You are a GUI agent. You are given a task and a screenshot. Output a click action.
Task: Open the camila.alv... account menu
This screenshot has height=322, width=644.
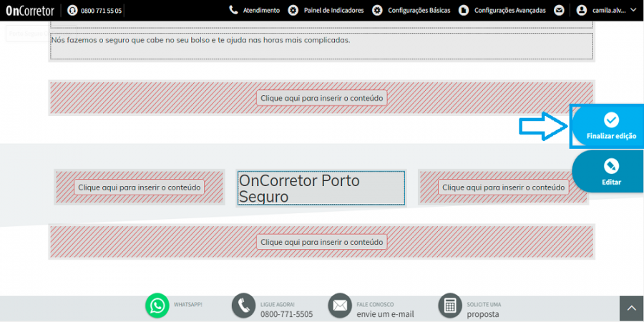click(609, 11)
